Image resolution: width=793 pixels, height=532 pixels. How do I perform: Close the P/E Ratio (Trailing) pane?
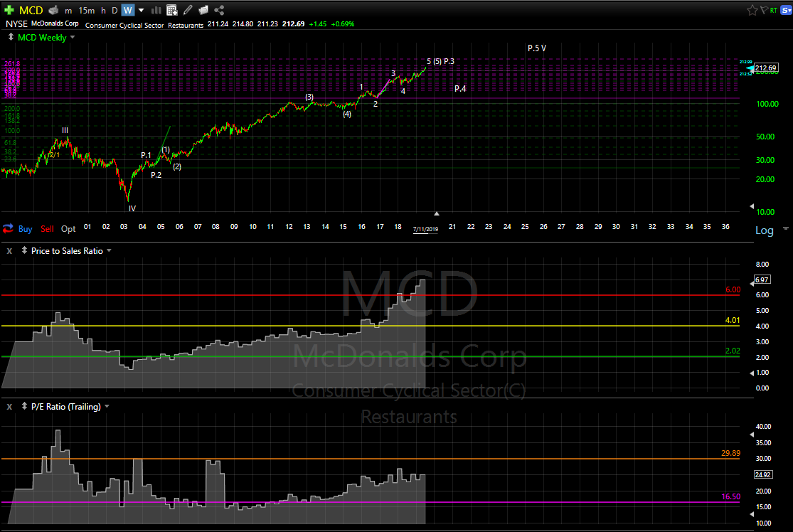click(9, 407)
